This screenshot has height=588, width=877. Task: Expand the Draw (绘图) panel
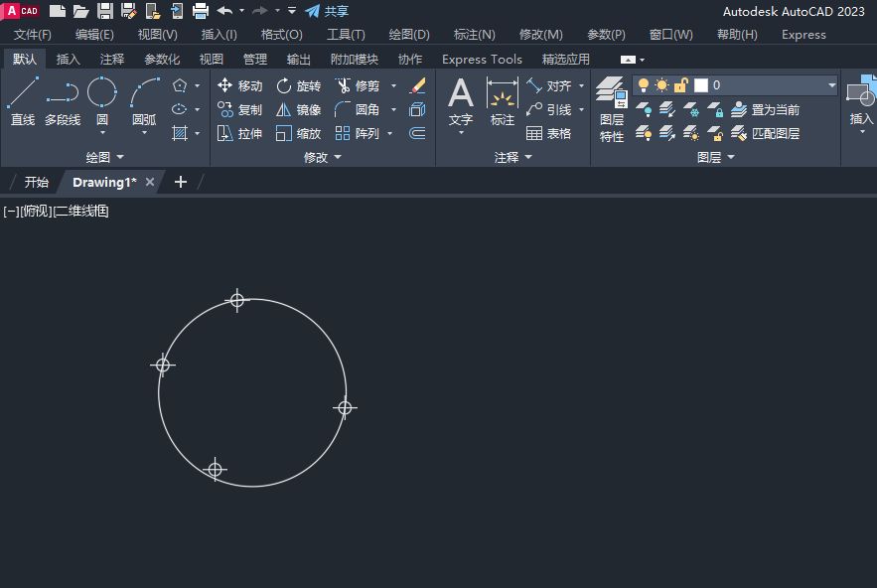[x=104, y=157]
